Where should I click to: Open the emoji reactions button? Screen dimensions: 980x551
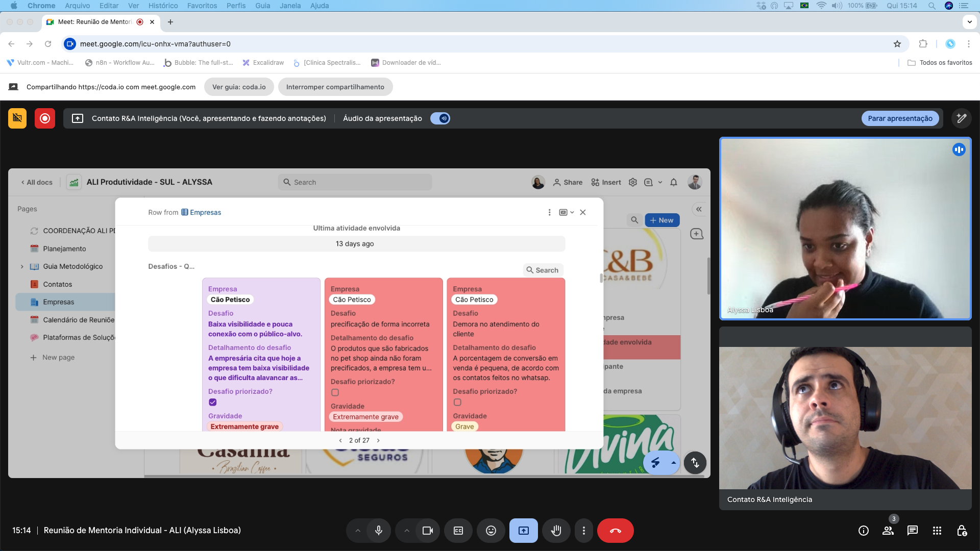(491, 531)
